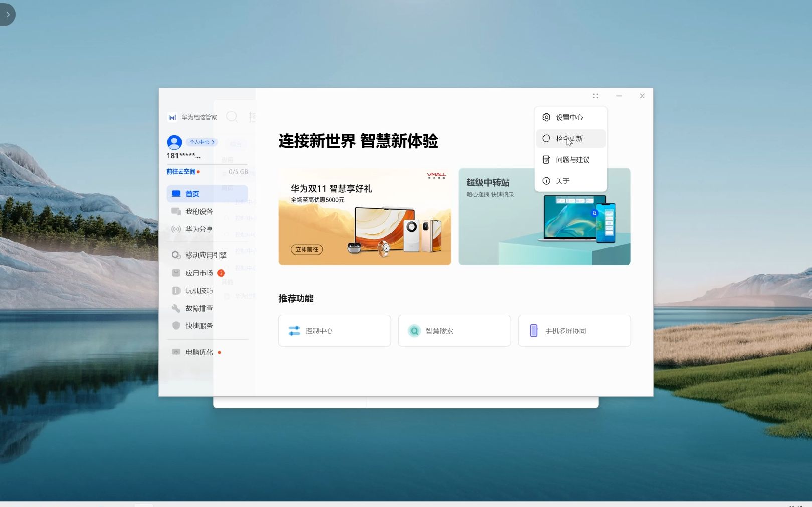Click the 连接新世界 智慧新体验 headline
Viewport: 812px width, 507px height.
coord(358,141)
